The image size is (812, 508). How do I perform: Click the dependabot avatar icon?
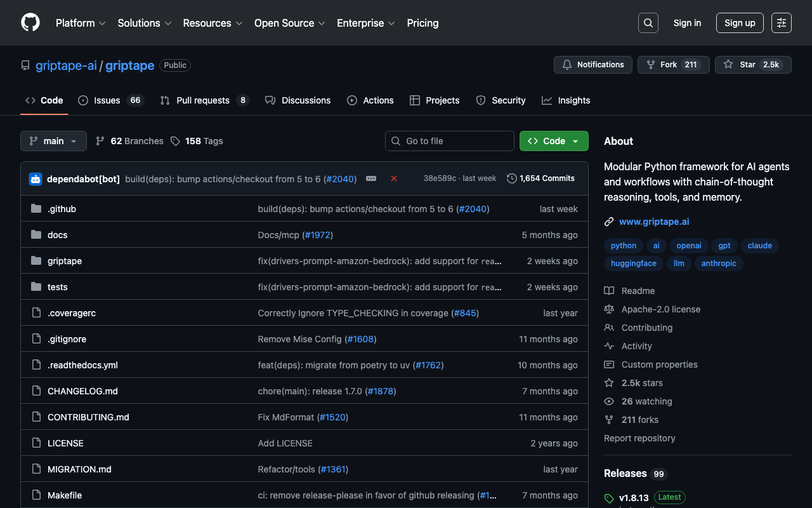click(x=36, y=179)
